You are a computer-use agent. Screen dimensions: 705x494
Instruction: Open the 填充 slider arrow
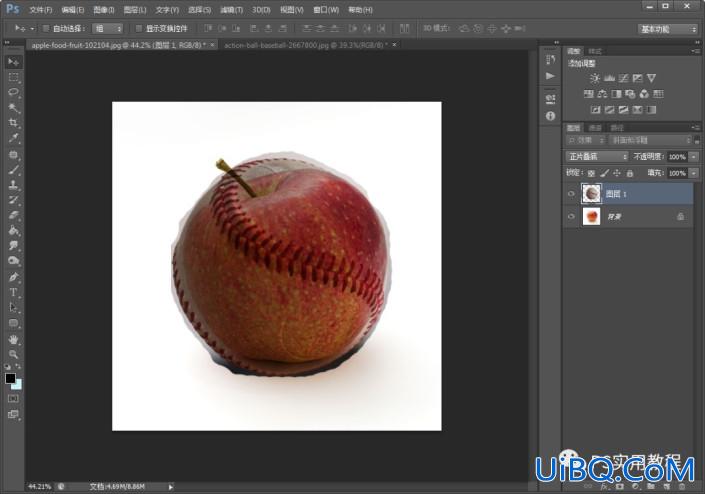(x=694, y=173)
